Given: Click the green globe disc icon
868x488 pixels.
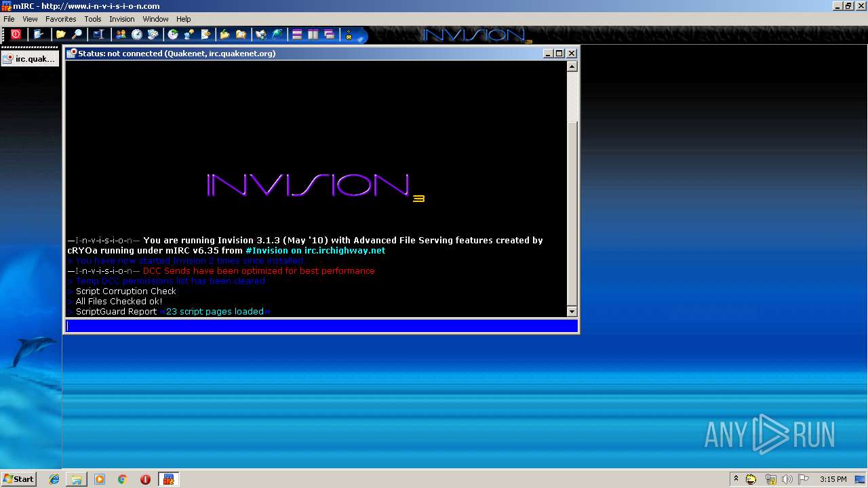Looking at the screenshot, I should point(174,35).
